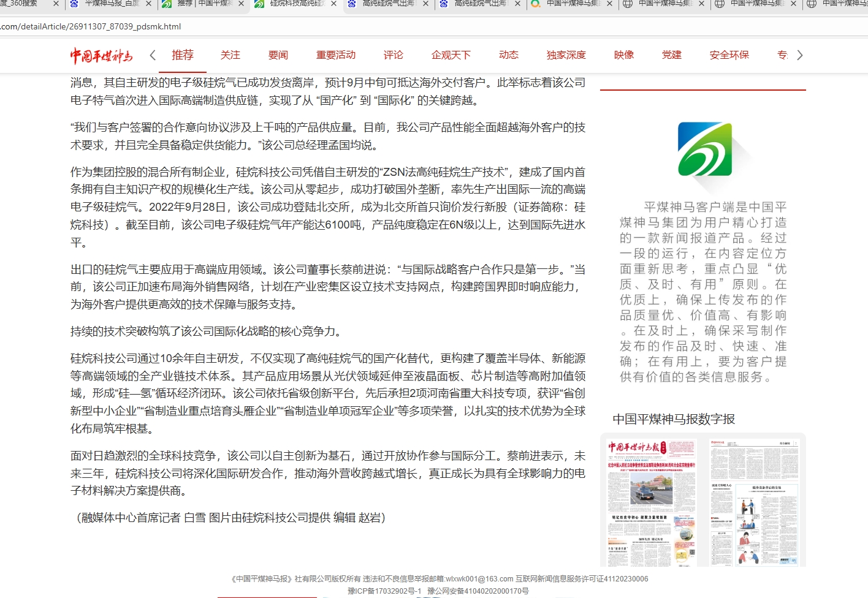
Task: Click the paragraph starting 出口的硅烷气主要应用于
Action: [x=328, y=287]
